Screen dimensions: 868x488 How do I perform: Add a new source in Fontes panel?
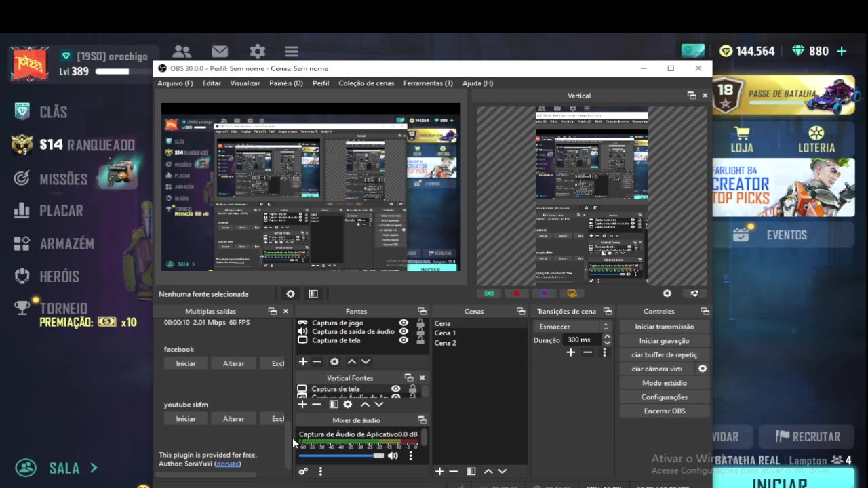[303, 362]
